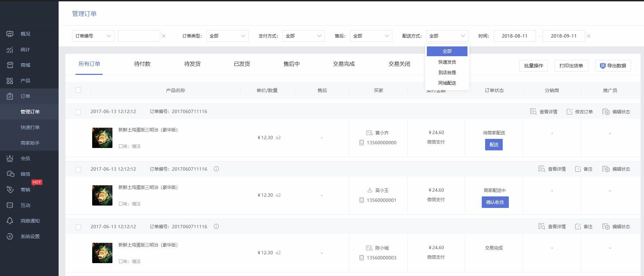Click 备注 note icon for buyer 吴小玉's order
Viewport: 644px width, 276px height.
[578, 169]
